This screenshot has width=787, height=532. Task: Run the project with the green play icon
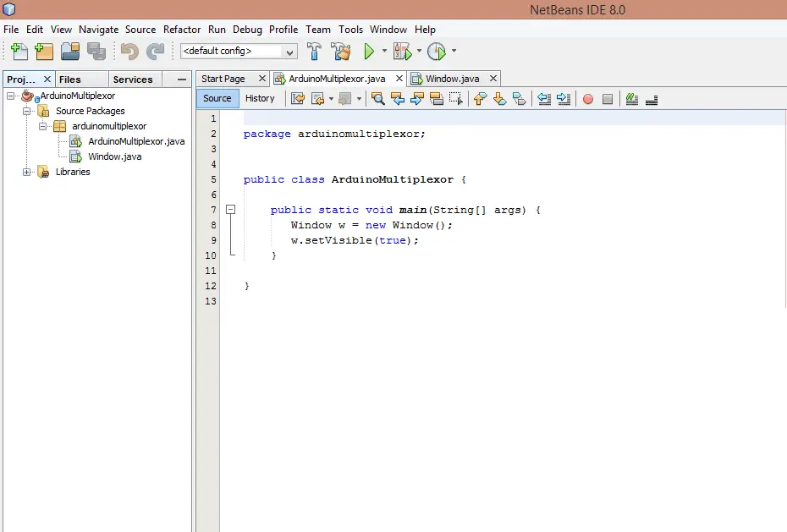(x=369, y=52)
